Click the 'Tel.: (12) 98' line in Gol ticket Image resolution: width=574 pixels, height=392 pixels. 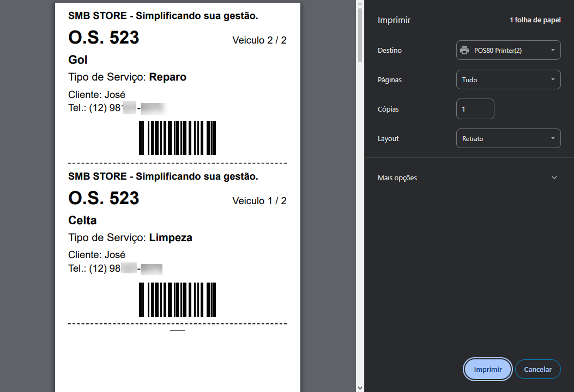coord(117,108)
